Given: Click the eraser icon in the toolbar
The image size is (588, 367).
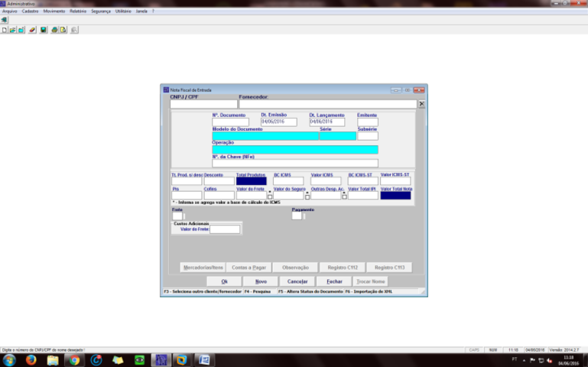Looking at the screenshot, I should tap(32, 30).
